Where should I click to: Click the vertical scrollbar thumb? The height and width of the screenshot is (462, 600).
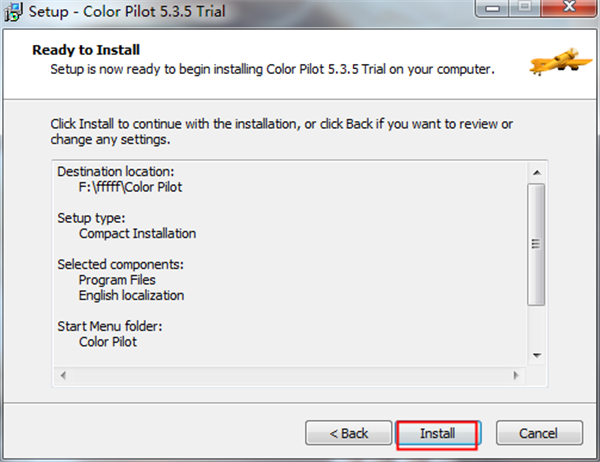[x=537, y=243]
